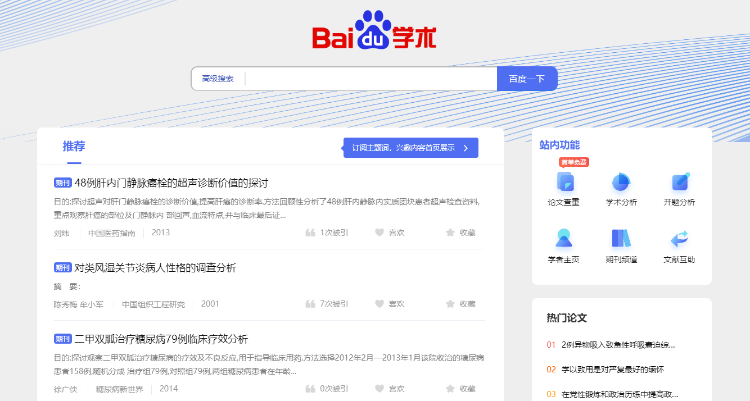Click the red badge above 论文查重
The width and height of the screenshot is (750, 401).
(x=574, y=162)
